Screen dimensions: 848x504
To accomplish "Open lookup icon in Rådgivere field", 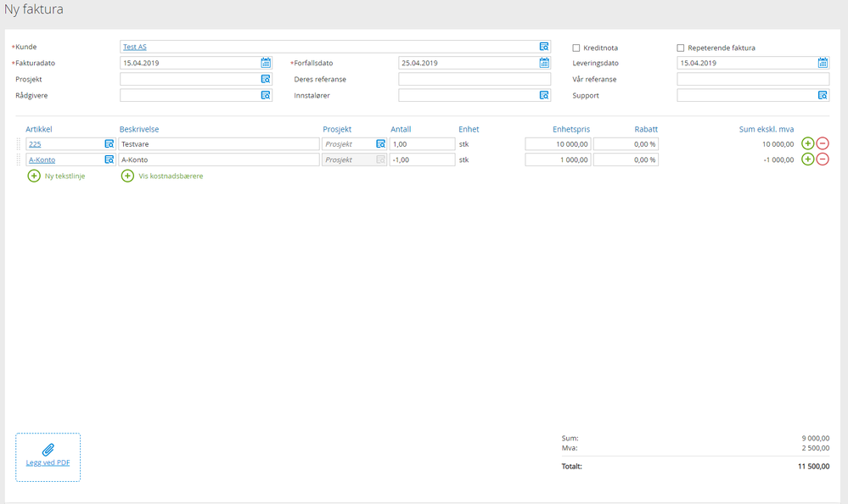I will (266, 95).
